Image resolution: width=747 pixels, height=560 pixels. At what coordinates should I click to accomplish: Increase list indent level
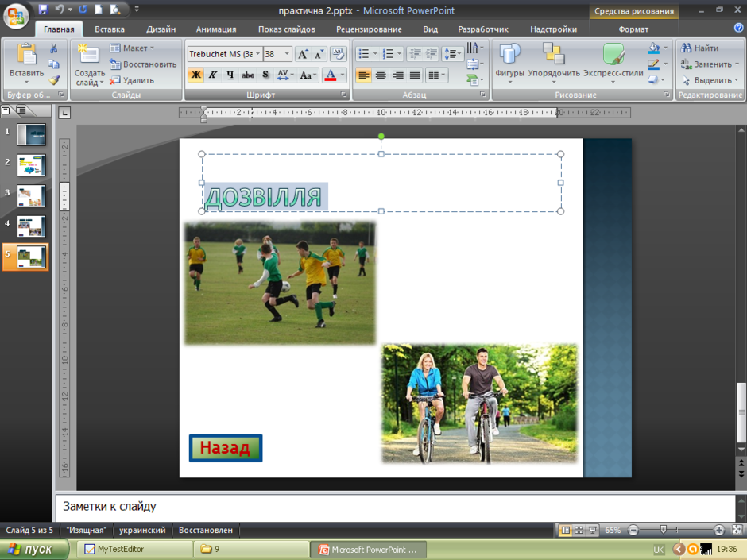click(x=432, y=54)
